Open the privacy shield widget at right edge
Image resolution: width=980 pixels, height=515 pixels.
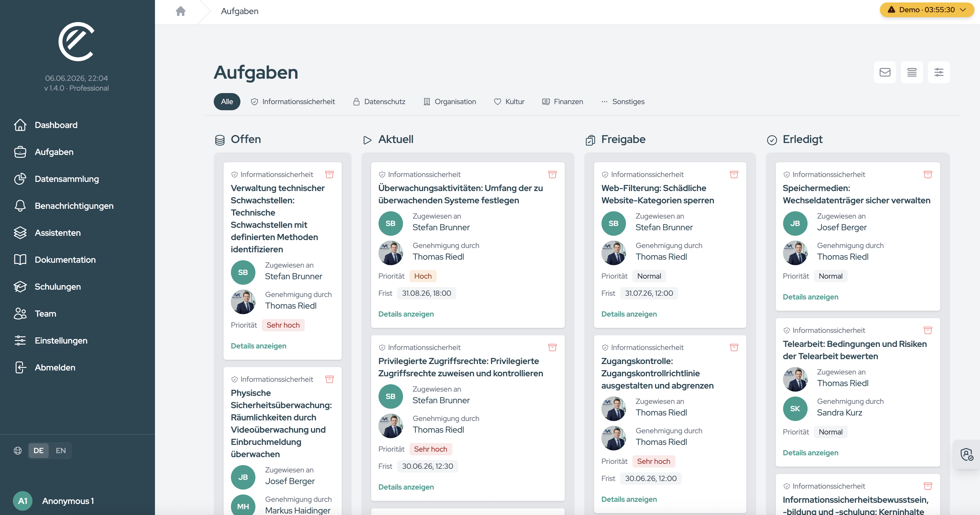[967, 454]
